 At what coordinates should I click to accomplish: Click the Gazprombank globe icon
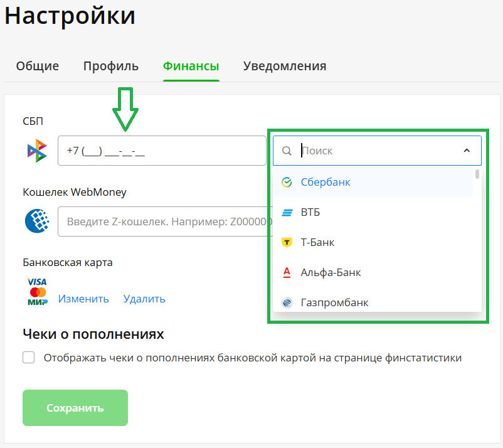tap(287, 302)
